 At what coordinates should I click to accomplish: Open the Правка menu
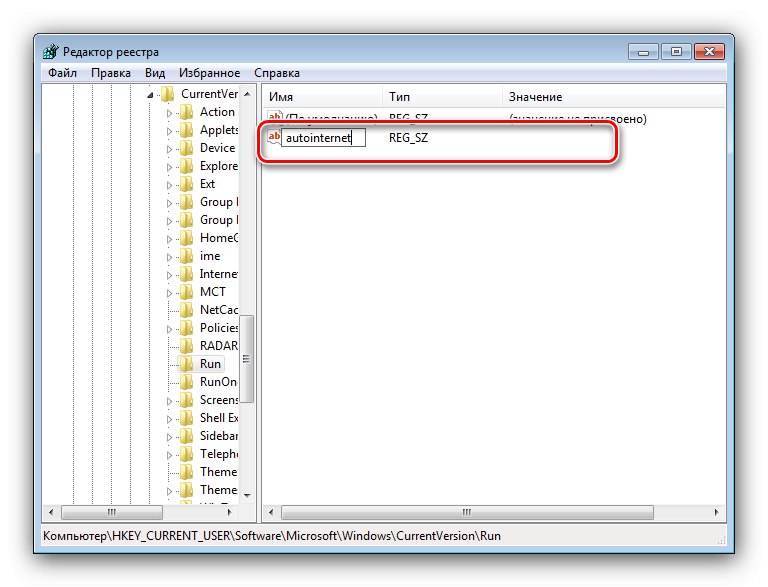(x=111, y=73)
